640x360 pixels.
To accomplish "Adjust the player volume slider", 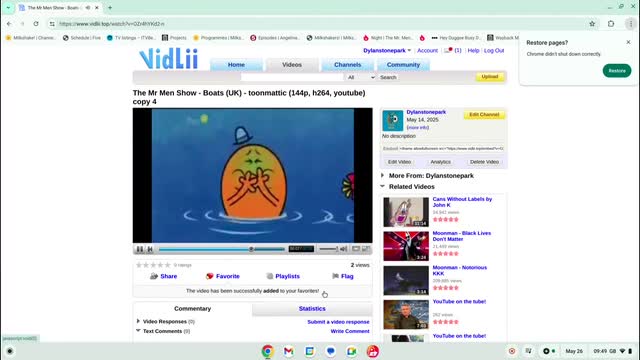I will tap(329, 249).
